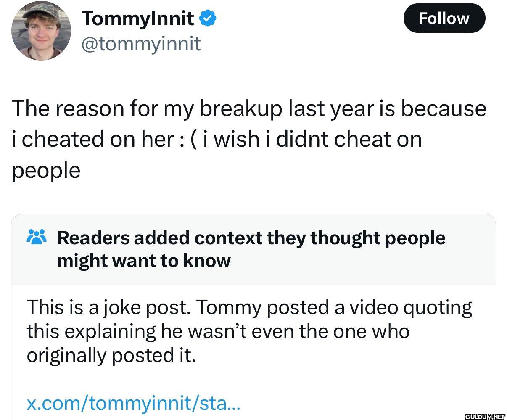The image size is (507, 420).
Task: Click the GULDUM.NET watermark logo
Action: point(485,416)
